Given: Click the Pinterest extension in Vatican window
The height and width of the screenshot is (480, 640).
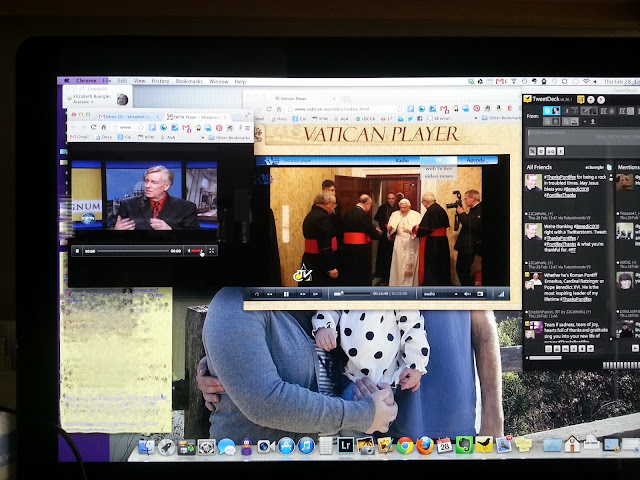Looking at the screenshot, I should tap(476, 109).
